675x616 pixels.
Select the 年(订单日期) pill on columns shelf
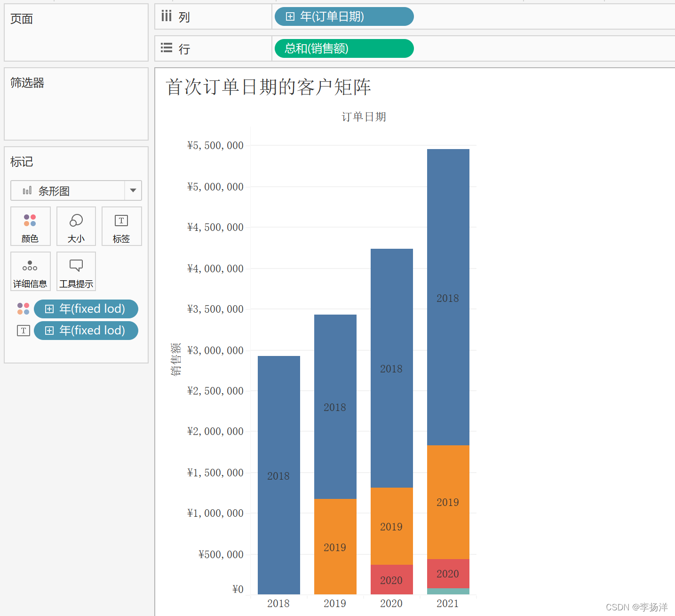[x=344, y=16]
